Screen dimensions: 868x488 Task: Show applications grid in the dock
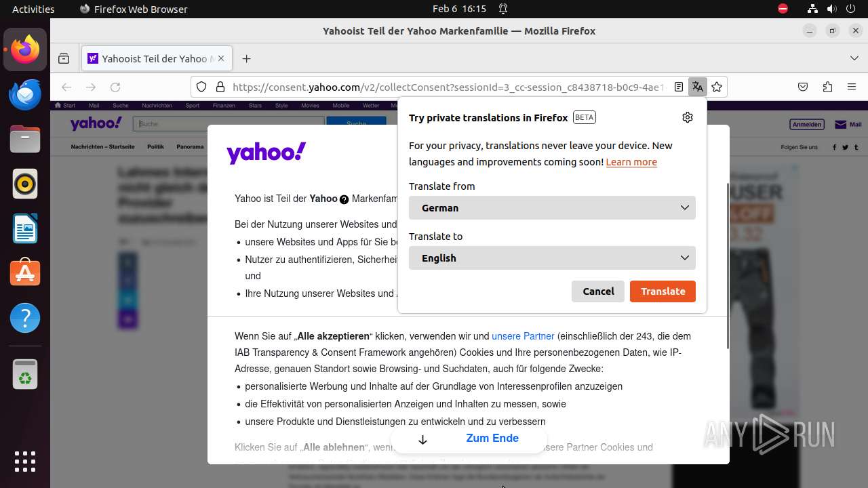25,461
